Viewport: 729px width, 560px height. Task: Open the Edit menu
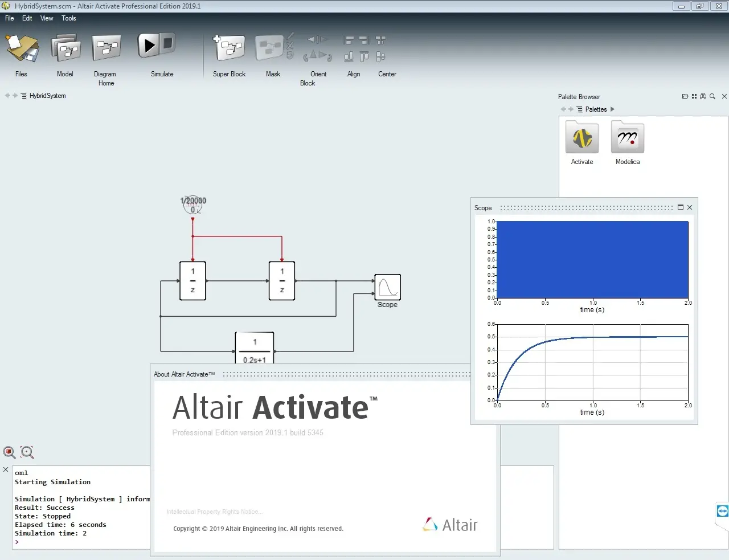point(27,18)
